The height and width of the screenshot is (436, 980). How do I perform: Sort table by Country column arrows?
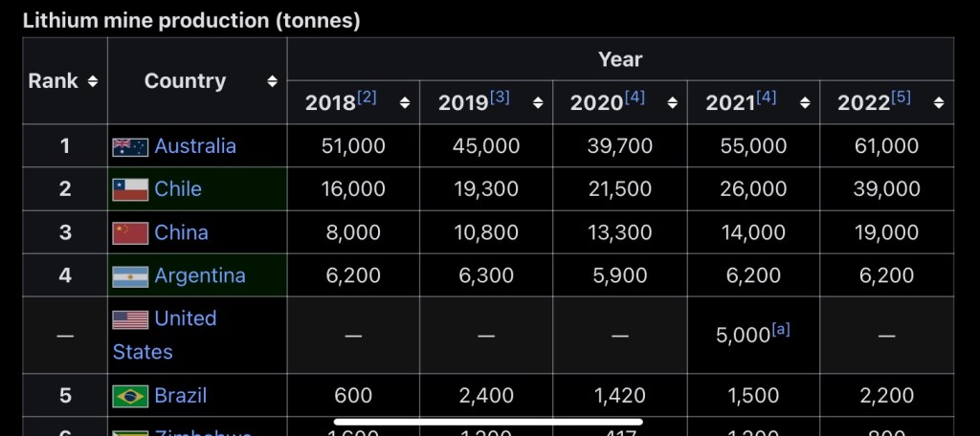pyautogui.click(x=273, y=81)
